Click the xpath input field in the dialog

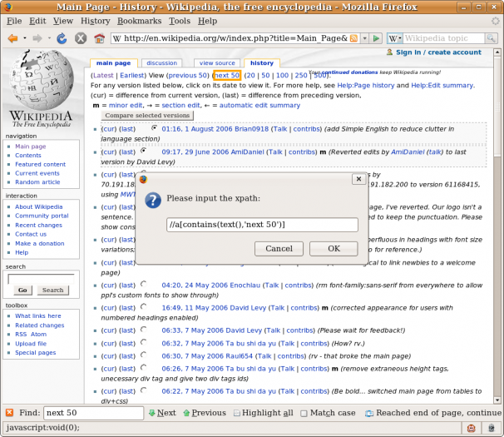point(262,225)
